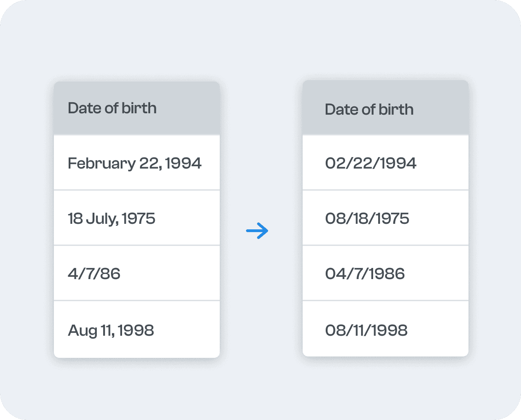Click divider between 18 July, 1975 and 4/7/86

pos(136,245)
